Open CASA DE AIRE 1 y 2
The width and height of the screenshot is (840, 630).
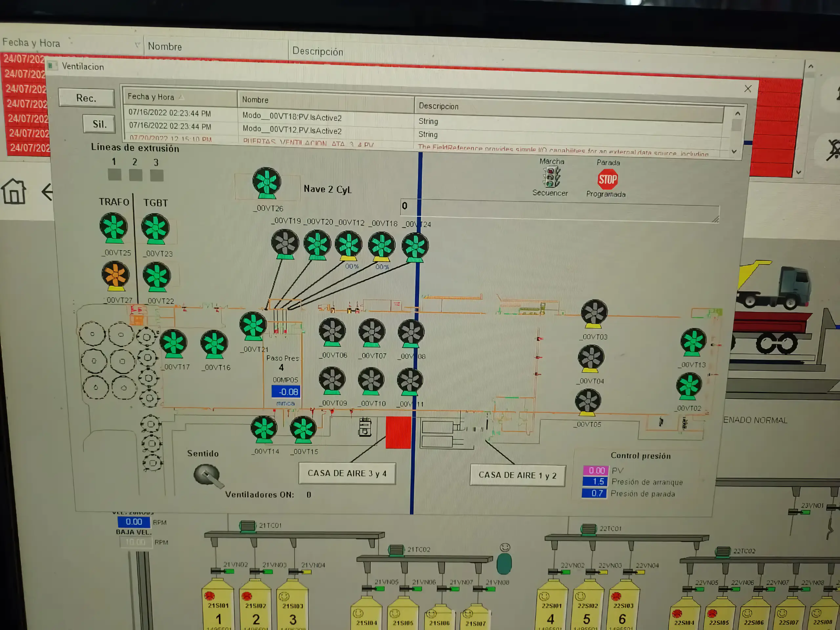[x=517, y=475]
